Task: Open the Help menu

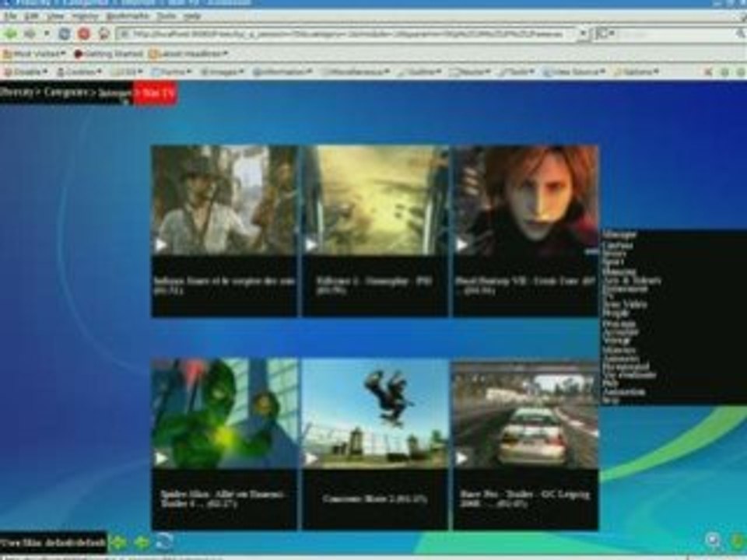Action: tap(192, 16)
